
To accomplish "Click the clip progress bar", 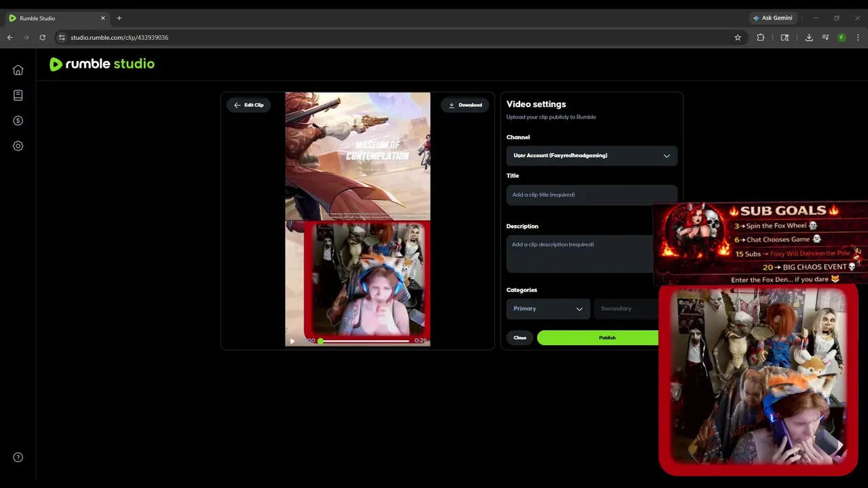I will click(x=365, y=341).
